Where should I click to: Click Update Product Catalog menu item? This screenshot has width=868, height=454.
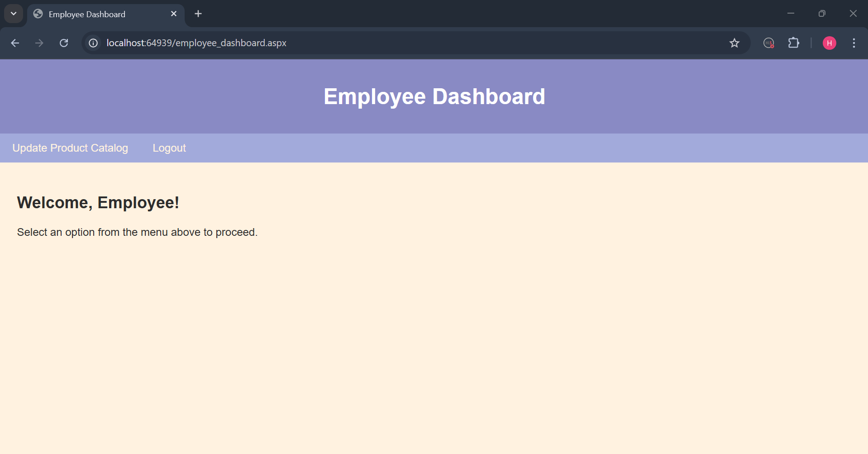pos(70,148)
